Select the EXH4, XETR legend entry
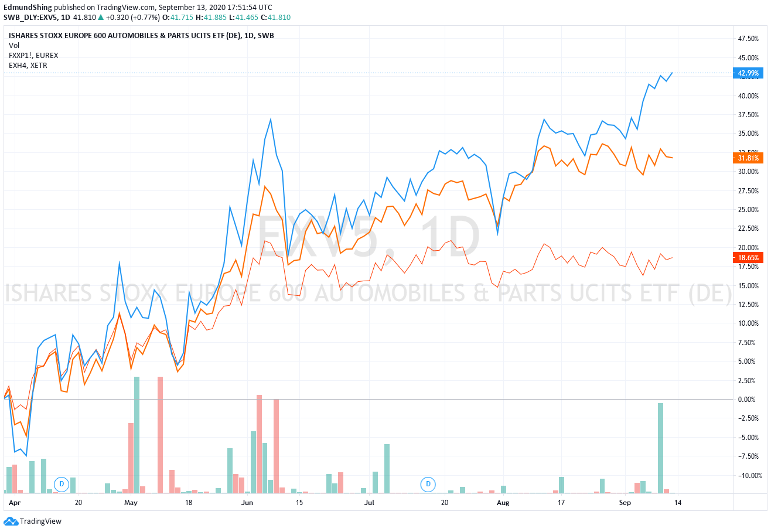Screen dimensions: 771x532 [x=28, y=65]
